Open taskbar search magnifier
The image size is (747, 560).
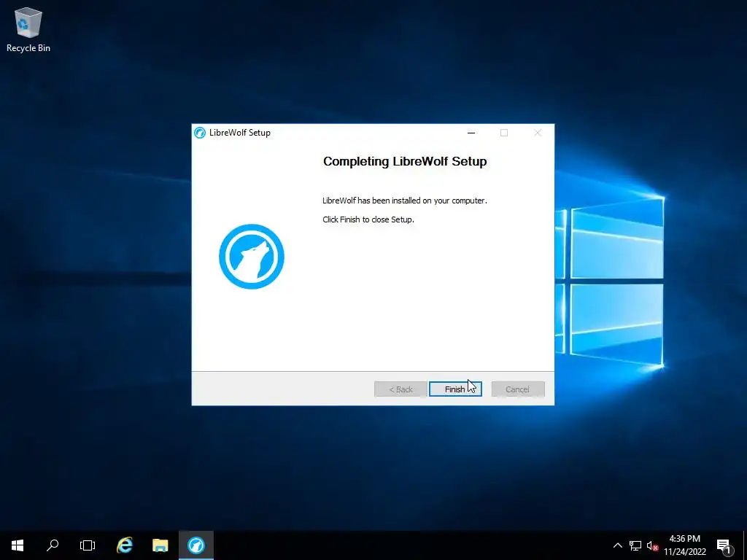tap(53, 545)
